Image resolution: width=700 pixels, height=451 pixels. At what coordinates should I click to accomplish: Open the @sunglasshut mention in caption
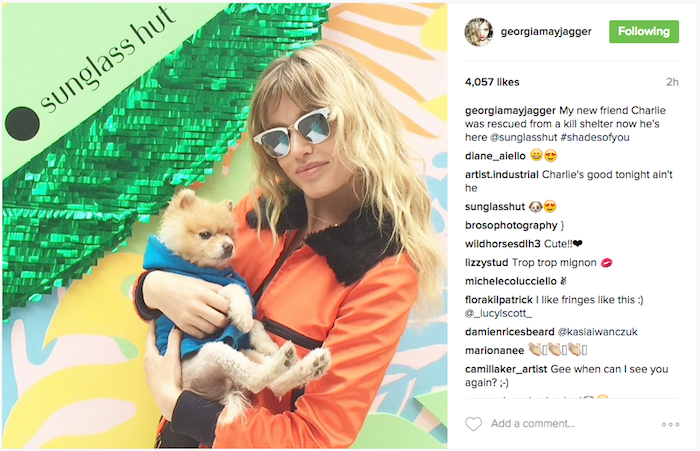pos(524,137)
